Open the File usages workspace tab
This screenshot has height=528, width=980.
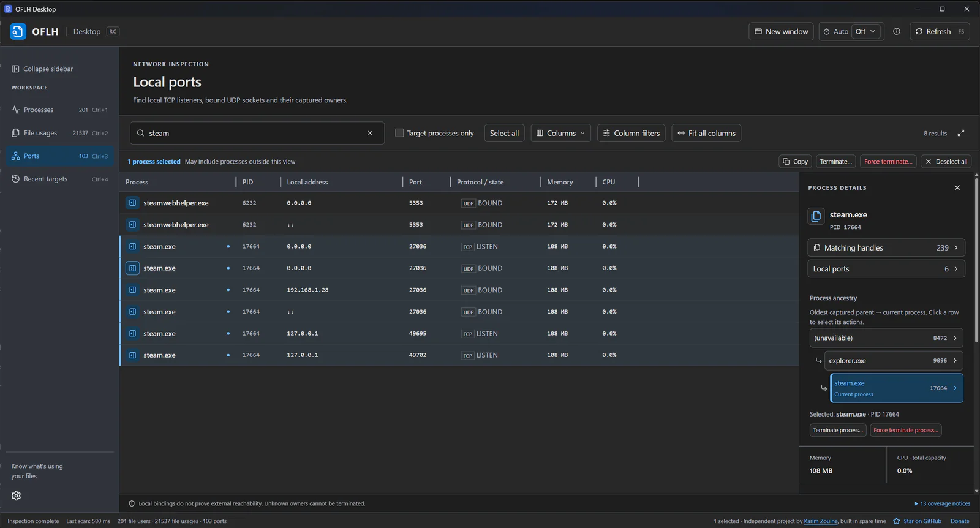pos(60,133)
